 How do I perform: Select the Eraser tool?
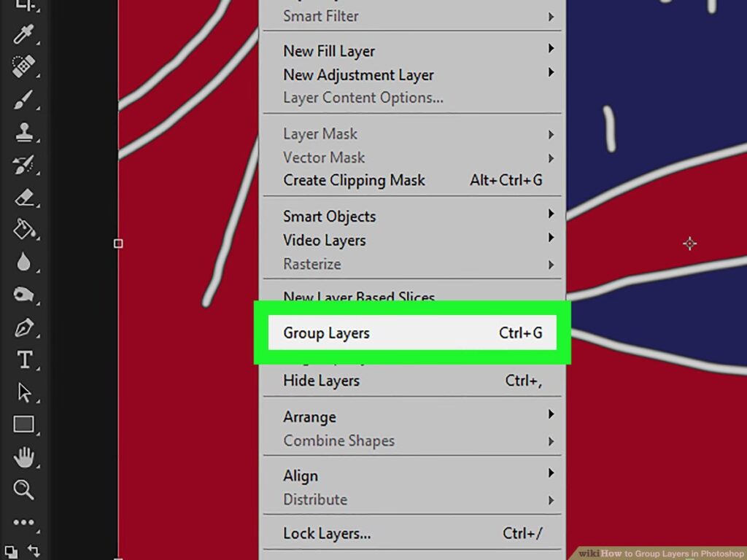[x=23, y=198]
